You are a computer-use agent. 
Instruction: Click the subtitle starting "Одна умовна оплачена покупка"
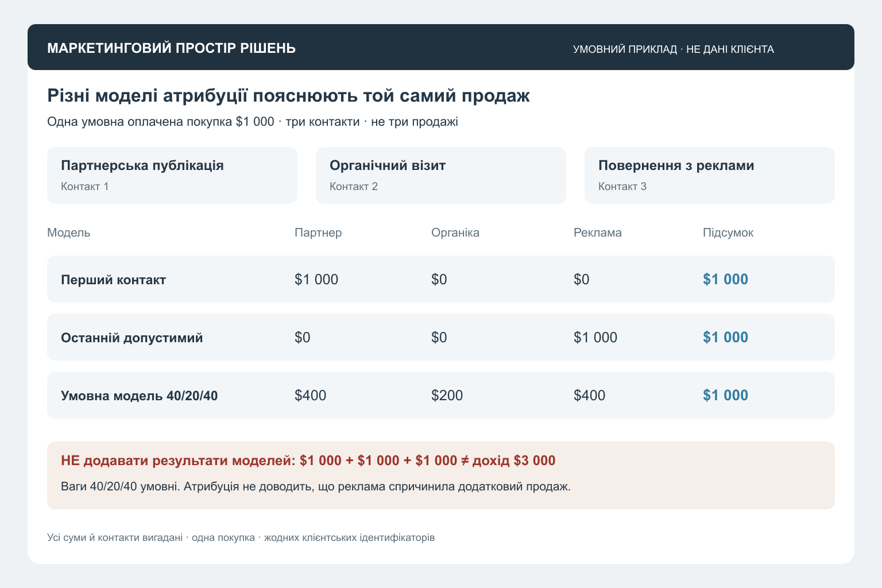coord(253,122)
